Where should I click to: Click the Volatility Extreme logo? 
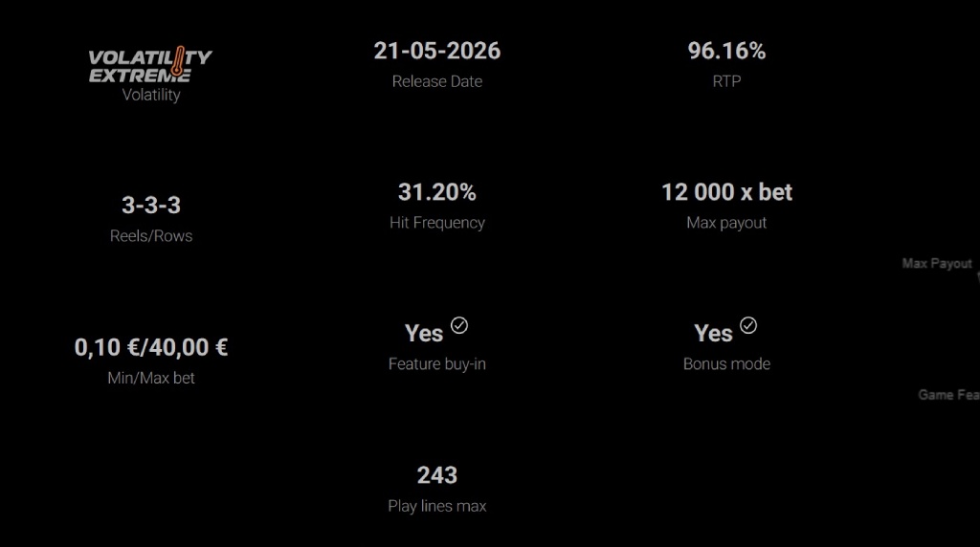click(150, 66)
